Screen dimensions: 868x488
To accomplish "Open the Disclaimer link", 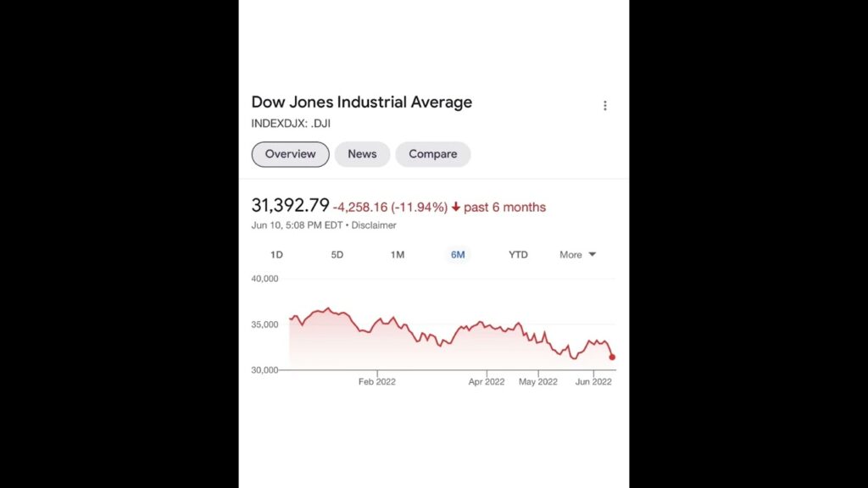I will 374,225.
